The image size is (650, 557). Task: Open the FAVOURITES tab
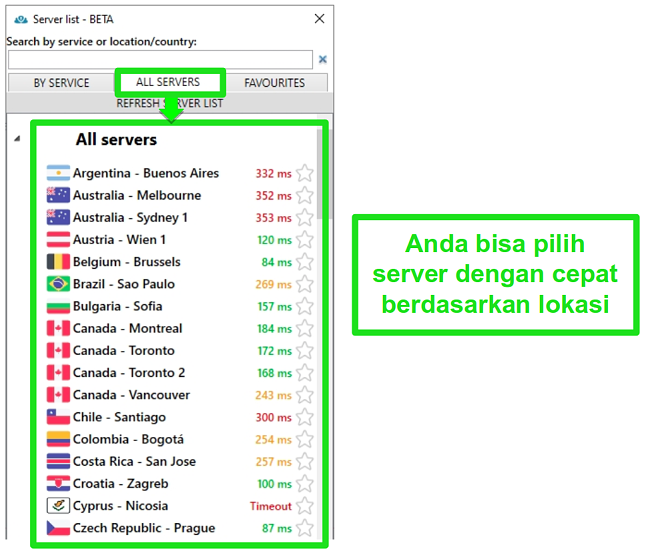tap(274, 83)
